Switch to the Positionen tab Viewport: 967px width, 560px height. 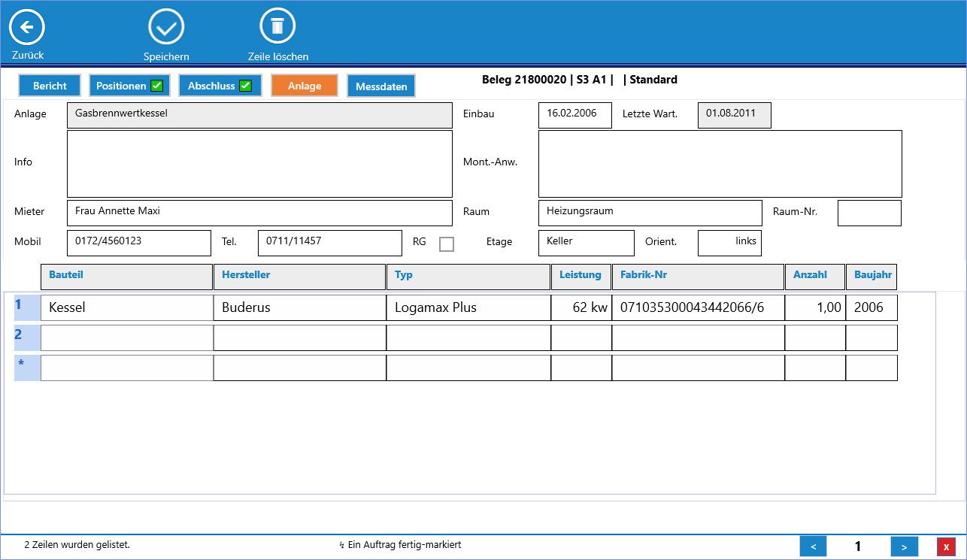pyautogui.click(x=129, y=86)
